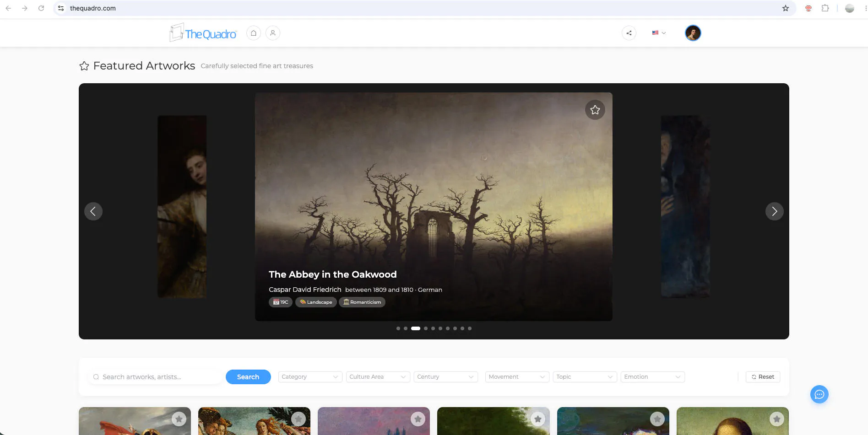Show the right side preview painting
The height and width of the screenshot is (435, 868).
click(685, 207)
